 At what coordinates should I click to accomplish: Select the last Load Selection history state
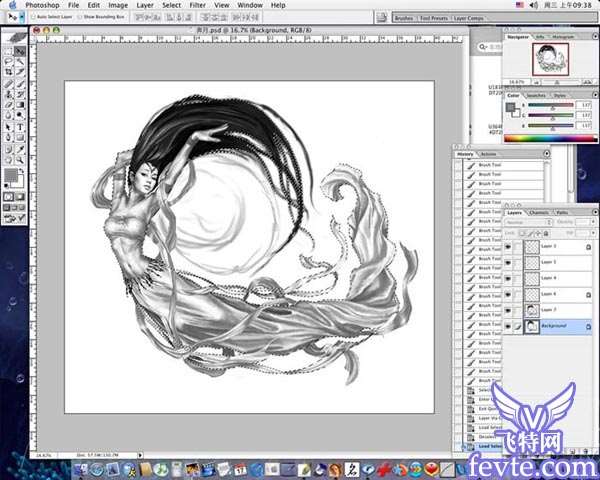pyautogui.click(x=483, y=447)
